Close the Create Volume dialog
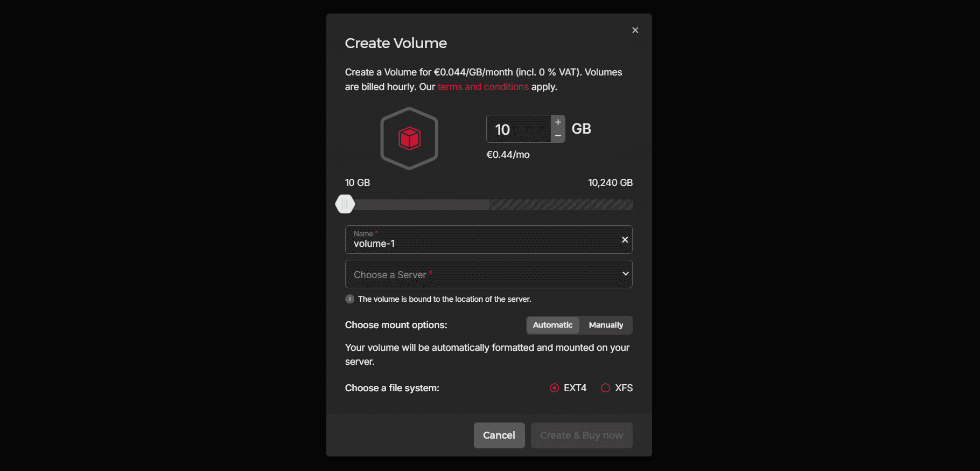 pyautogui.click(x=635, y=30)
